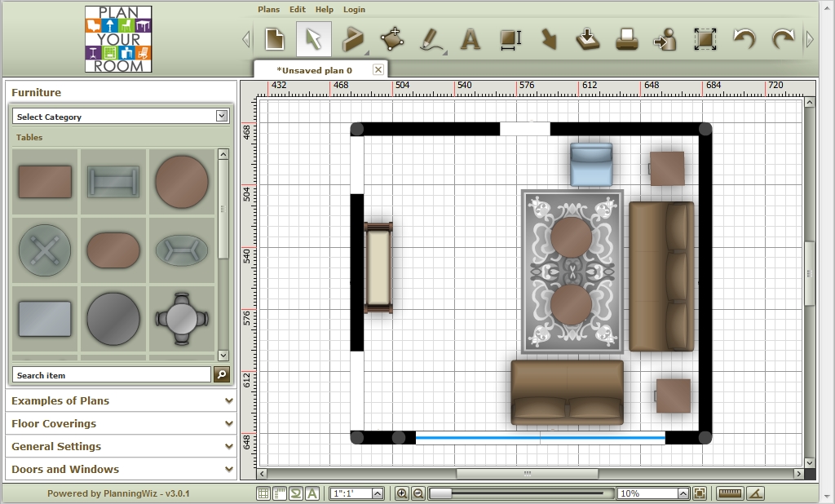Redo the last undone action
The image size is (835, 504).
782,38
